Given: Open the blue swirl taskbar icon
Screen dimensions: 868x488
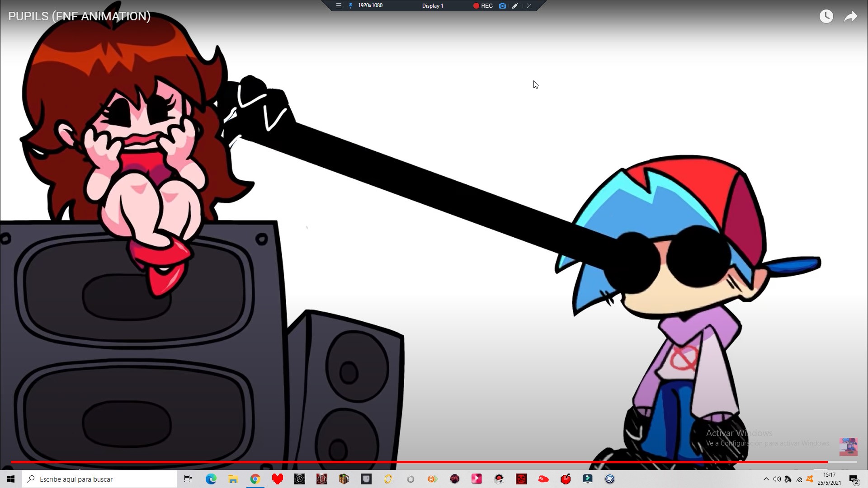Looking at the screenshot, I should [x=610, y=479].
